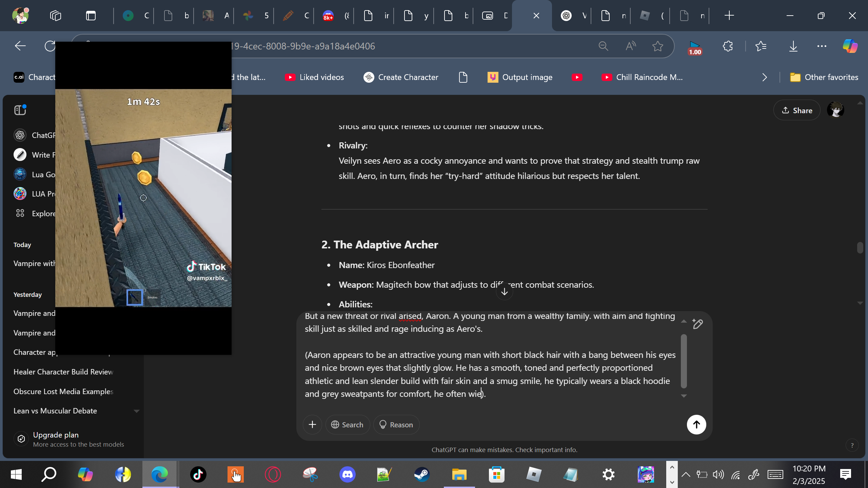This screenshot has width=868, height=488.
Task: Open Obscure Lost Media Examples chat
Action: point(63,391)
